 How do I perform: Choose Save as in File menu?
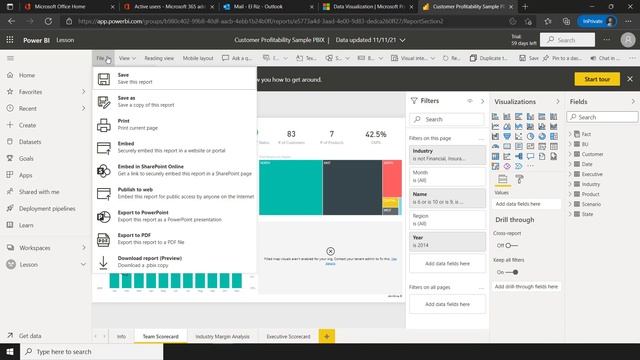pos(175,101)
